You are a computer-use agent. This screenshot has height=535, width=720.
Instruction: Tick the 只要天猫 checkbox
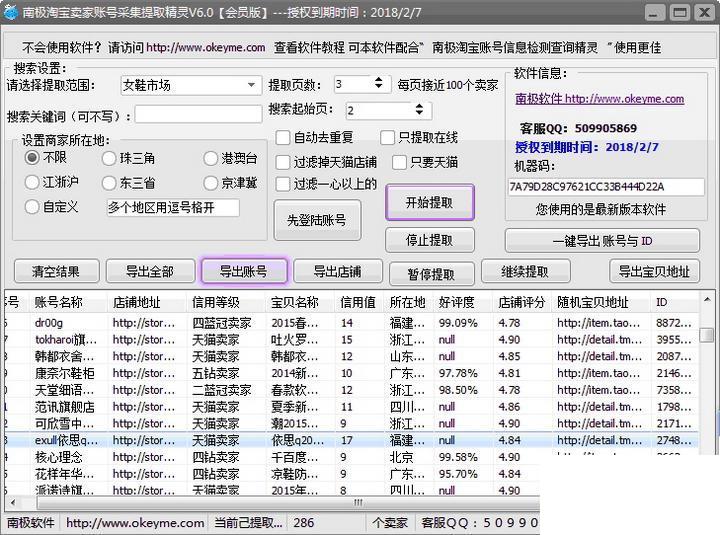(x=399, y=162)
